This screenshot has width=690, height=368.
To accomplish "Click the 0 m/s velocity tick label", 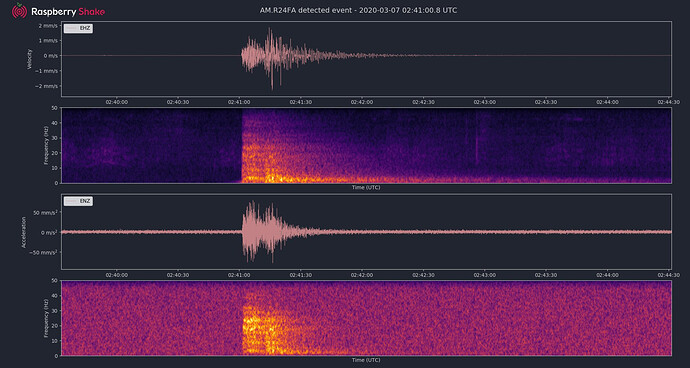I will (x=50, y=55).
